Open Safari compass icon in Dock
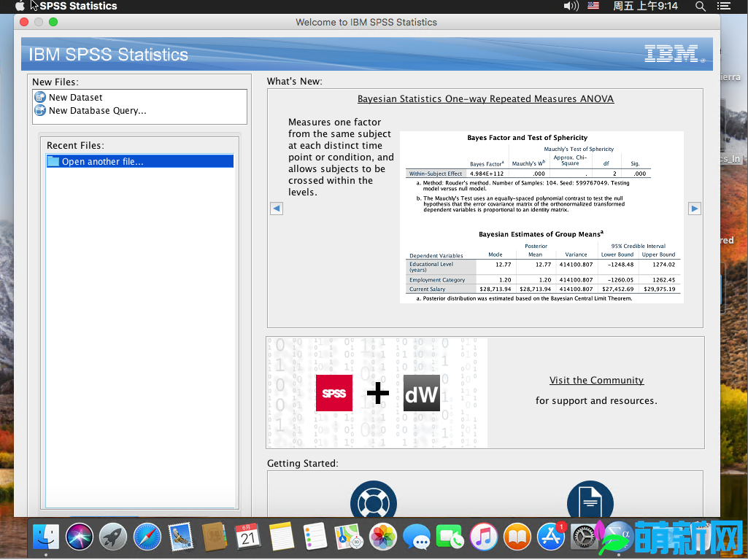Viewport: 748px width, 560px height. click(x=147, y=537)
